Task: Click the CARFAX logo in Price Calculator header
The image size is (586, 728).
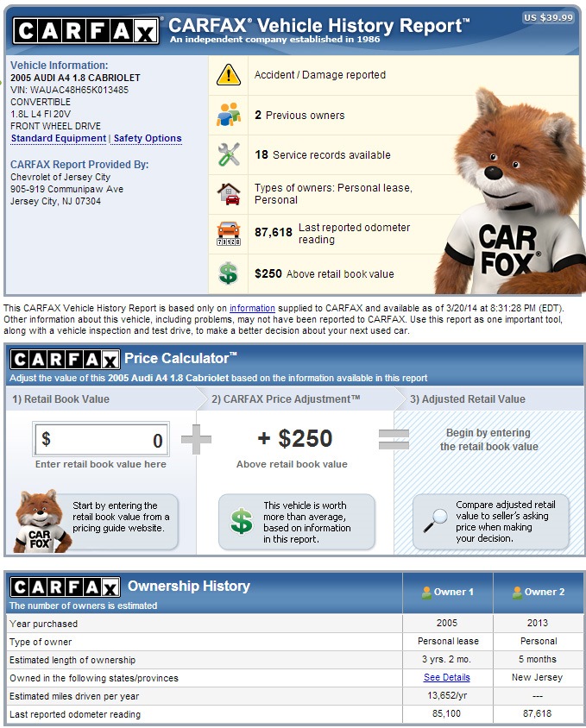Action: coord(65,360)
